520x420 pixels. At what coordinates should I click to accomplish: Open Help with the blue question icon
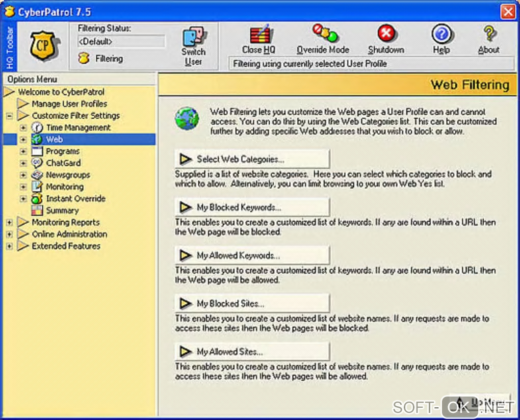pos(441,34)
